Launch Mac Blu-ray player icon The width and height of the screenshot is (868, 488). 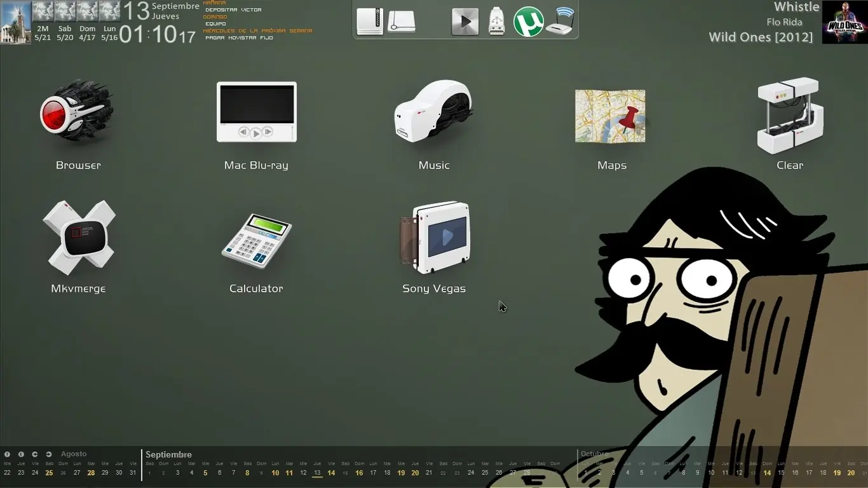(256, 112)
